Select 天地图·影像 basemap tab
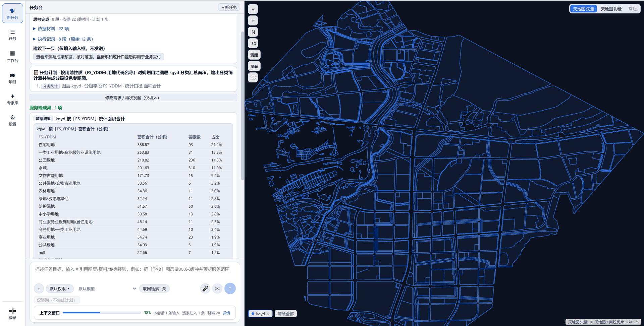Screen dimensions: 644x326 (x=611, y=9)
